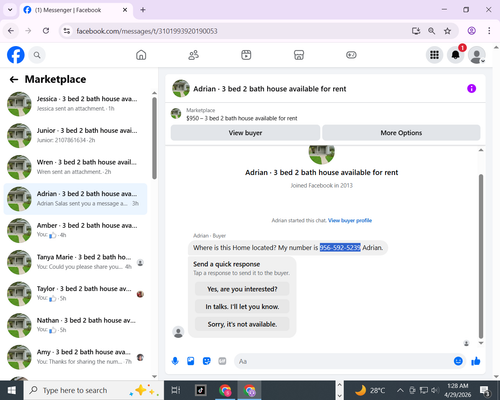Screen dimensions: 500x400
Task: Open Amber's house rental conversation
Action: (x=75, y=230)
